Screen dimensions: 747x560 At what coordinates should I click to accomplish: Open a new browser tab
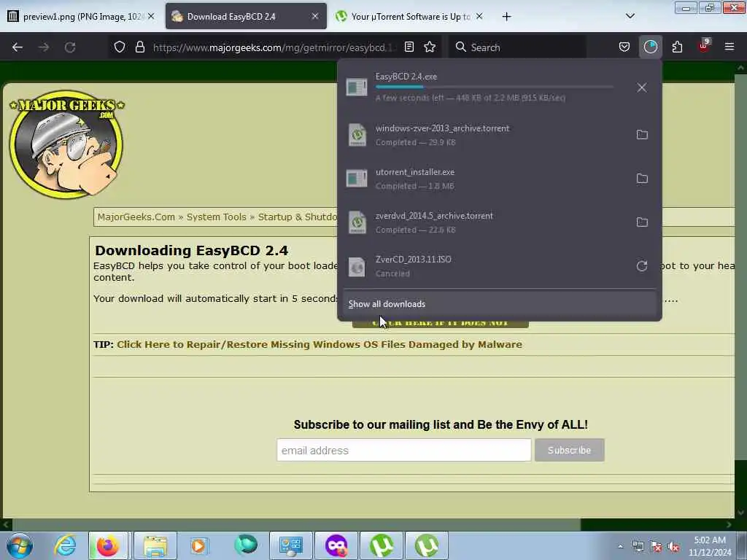(506, 17)
